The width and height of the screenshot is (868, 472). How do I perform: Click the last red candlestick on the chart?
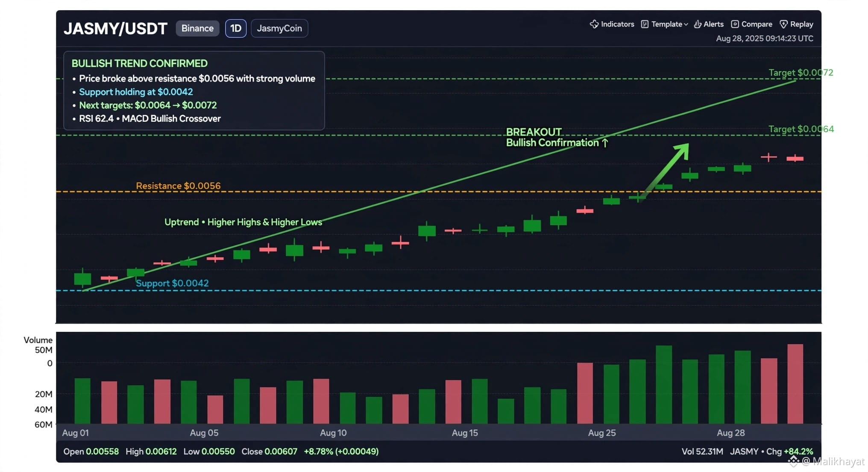coord(795,159)
